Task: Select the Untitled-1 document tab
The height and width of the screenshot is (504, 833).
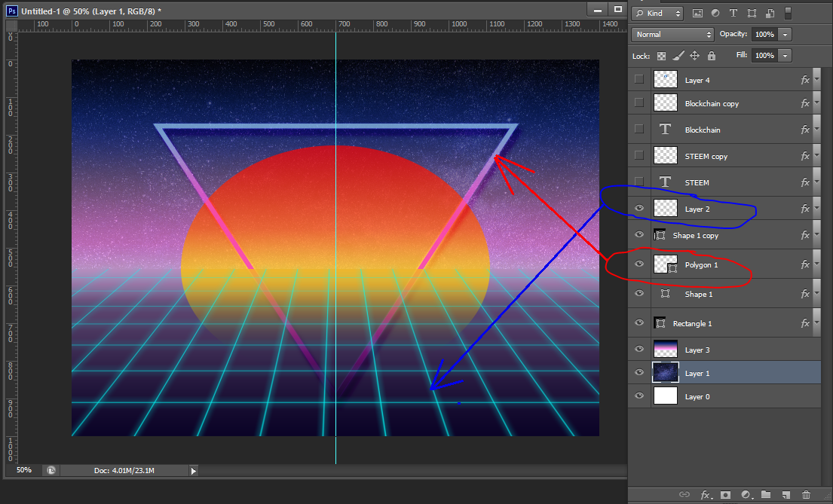Action: (90, 12)
